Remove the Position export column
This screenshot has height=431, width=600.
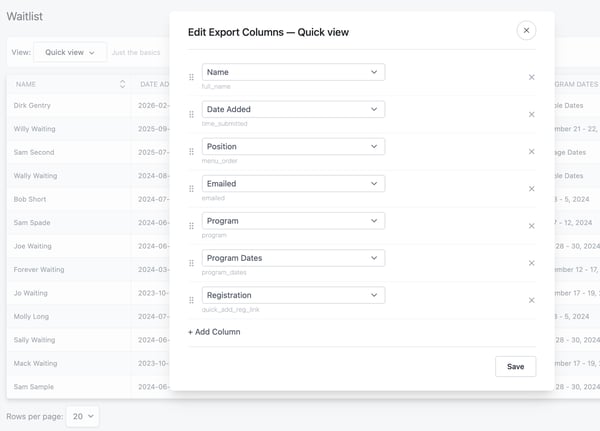pyautogui.click(x=532, y=152)
